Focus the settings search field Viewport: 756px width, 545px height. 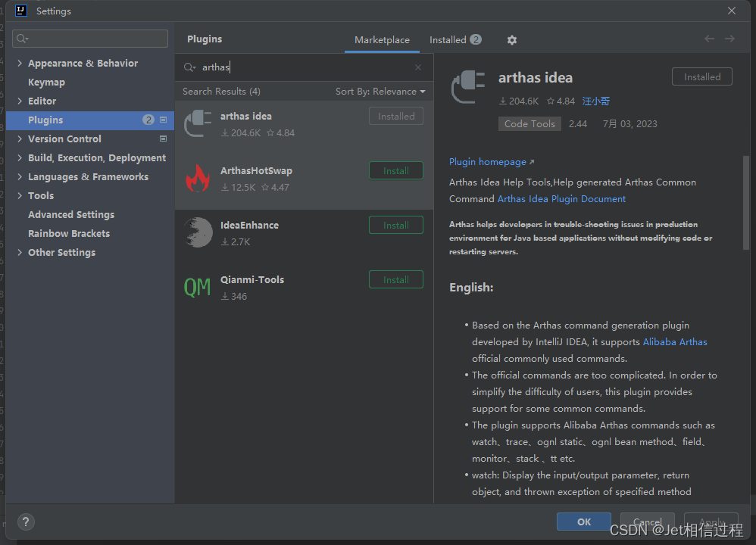coord(90,39)
